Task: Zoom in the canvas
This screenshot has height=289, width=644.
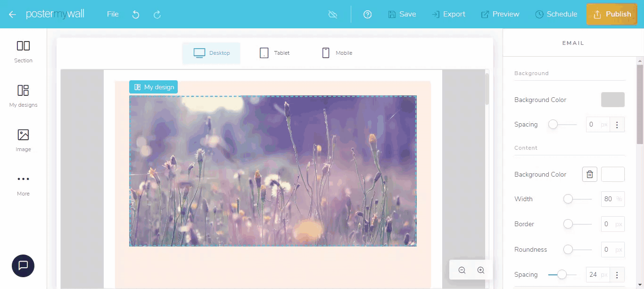Action: (x=481, y=270)
